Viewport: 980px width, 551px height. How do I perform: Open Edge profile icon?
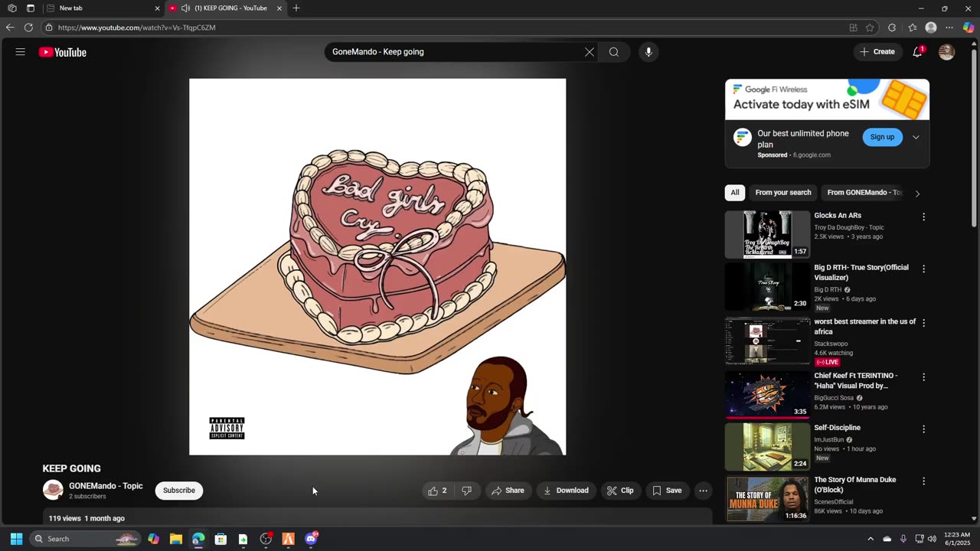(931, 28)
